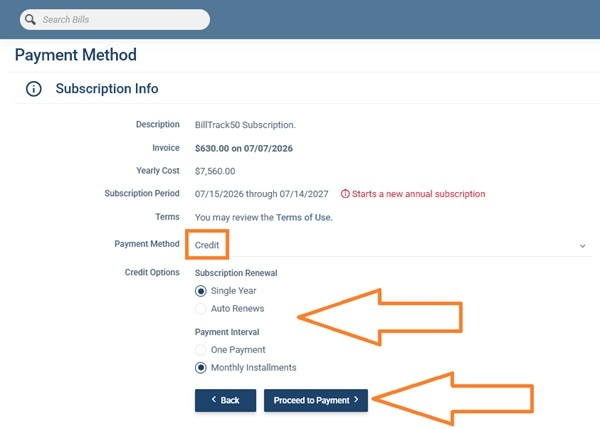The width and height of the screenshot is (600, 429).
Task: Click the Subscription Info section heading
Action: click(107, 89)
